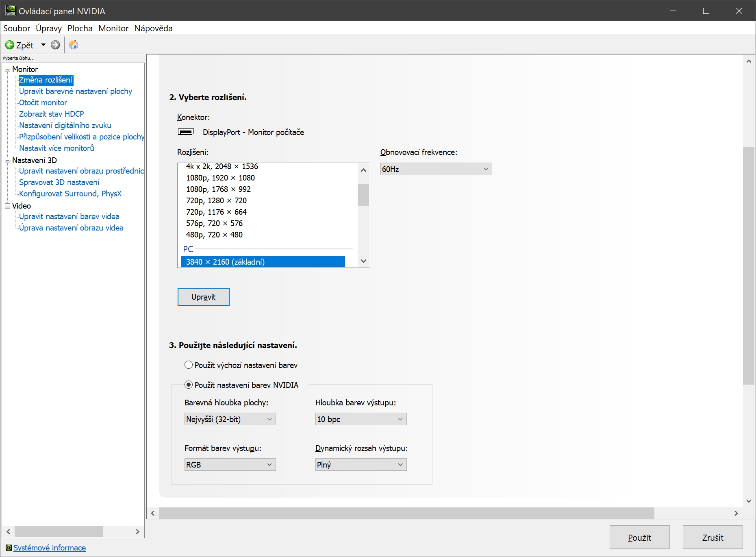Click main pane vertical scrollbar thumb

(x=749, y=265)
